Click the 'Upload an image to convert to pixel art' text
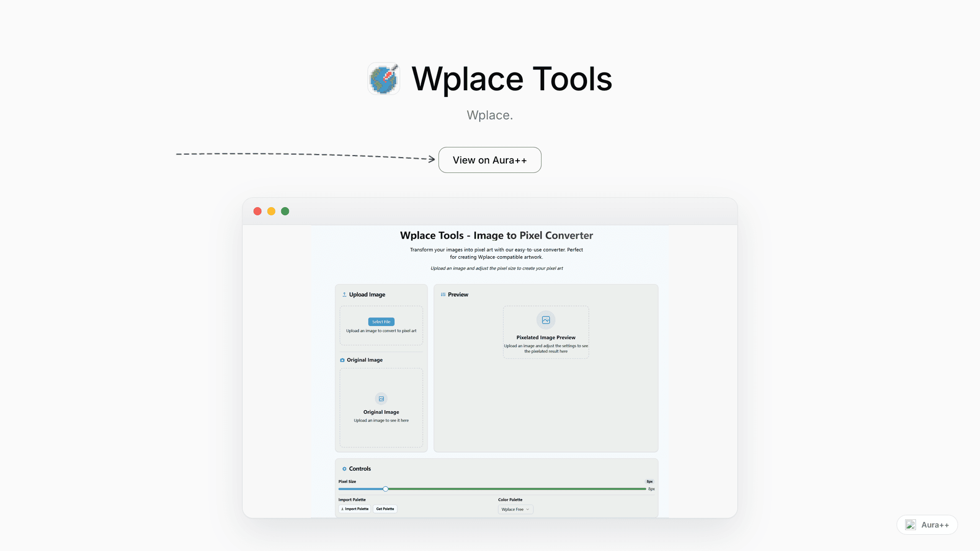This screenshot has height=551, width=980. (381, 331)
